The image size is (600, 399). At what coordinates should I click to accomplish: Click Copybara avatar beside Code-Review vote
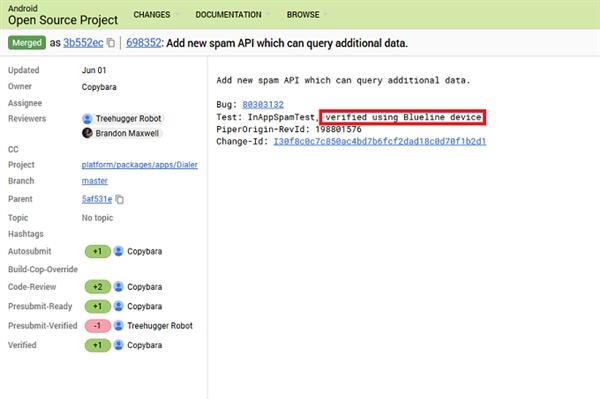(x=119, y=287)
